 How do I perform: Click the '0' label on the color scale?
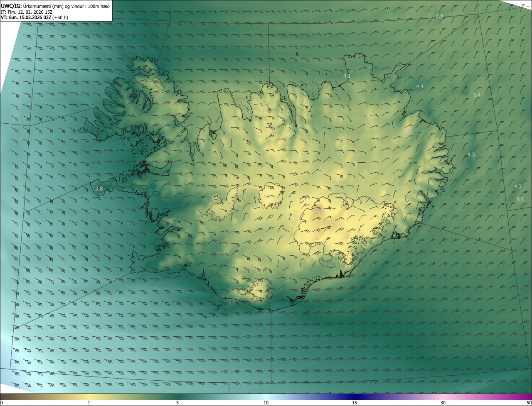pyautogui.click(x=2, y=403)
